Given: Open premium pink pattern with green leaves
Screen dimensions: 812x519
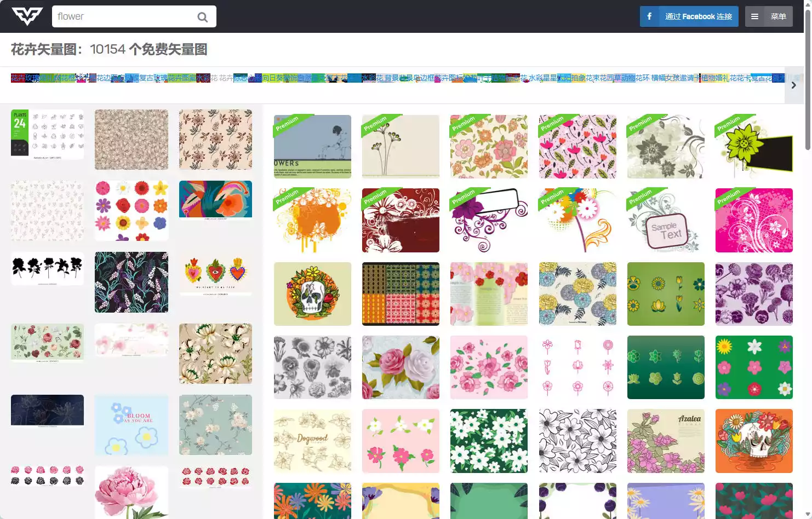Looking at the screenshot, I should pos(577,147).
